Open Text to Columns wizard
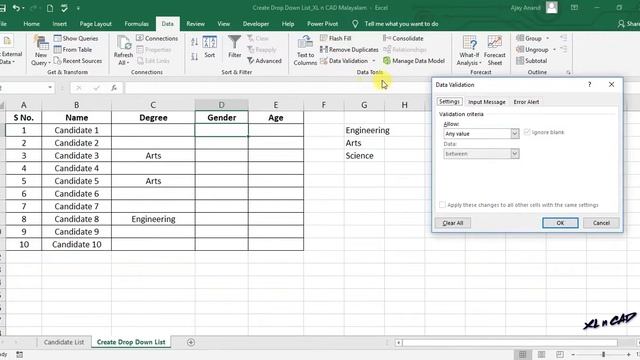This screenshot has width=640, height=360. pos(305,50)
